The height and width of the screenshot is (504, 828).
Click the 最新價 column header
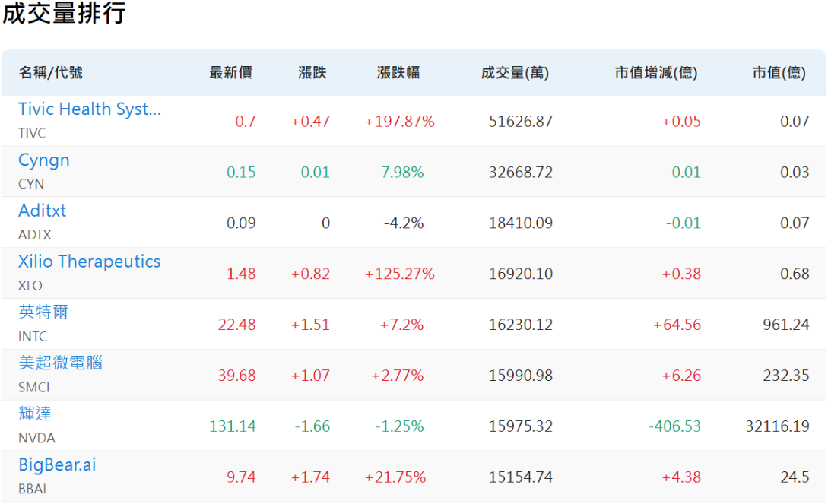coord(231,72)
